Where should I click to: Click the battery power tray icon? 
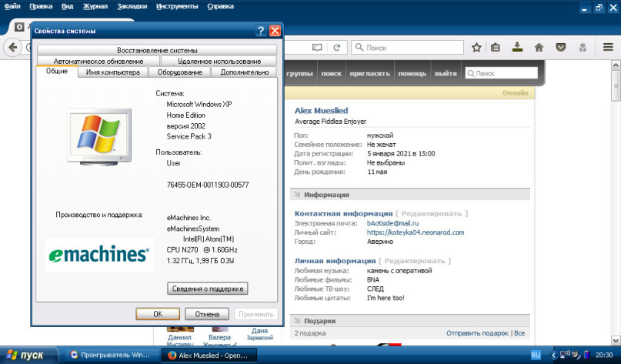(x=586, y=355)
